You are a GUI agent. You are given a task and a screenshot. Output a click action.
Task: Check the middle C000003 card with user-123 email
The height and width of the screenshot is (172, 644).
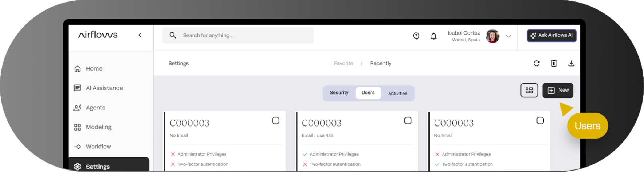[408, 120]
